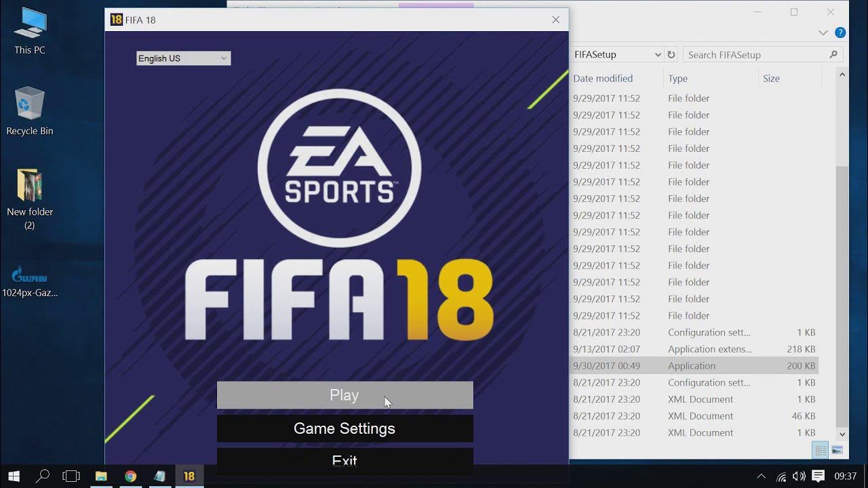This screenshot has height=488, width=868.
Task: Open the English US language dropdown
Action: [x=183, y=58]
